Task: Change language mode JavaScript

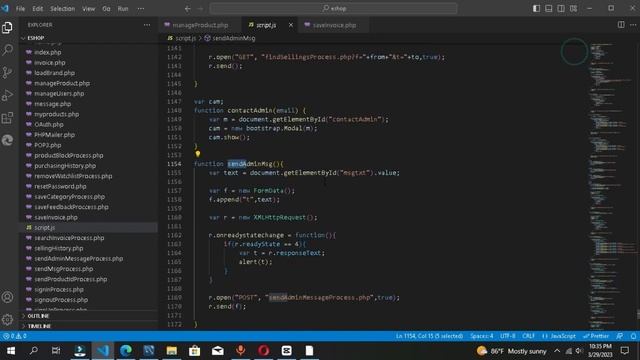Action: coord(559,336)
